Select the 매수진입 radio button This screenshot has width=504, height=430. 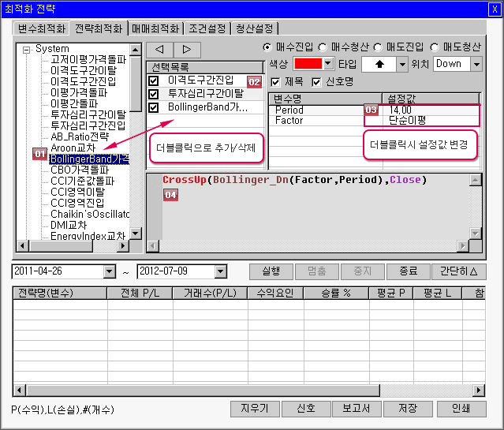coord(267,47)
